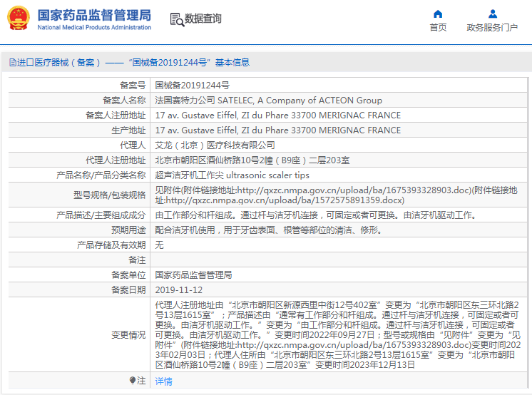
Task: Click the 首页 home icon
Action: [x=438, y=14]
